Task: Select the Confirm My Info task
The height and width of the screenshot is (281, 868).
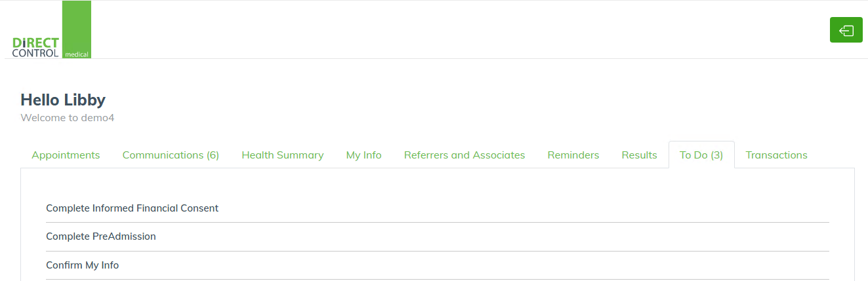Action: click(x=82, y=265)
